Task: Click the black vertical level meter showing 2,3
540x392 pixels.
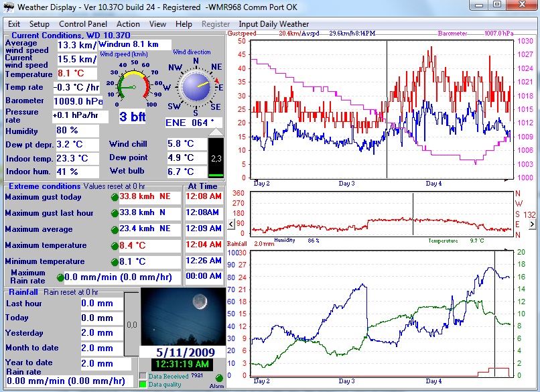Action: [216, 159]
